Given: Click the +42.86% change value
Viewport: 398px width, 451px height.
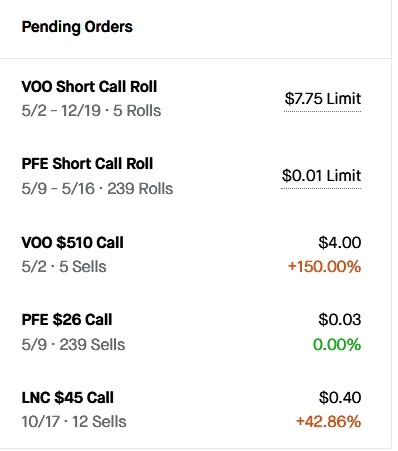Looking at the screenshot, I should 328,421.
